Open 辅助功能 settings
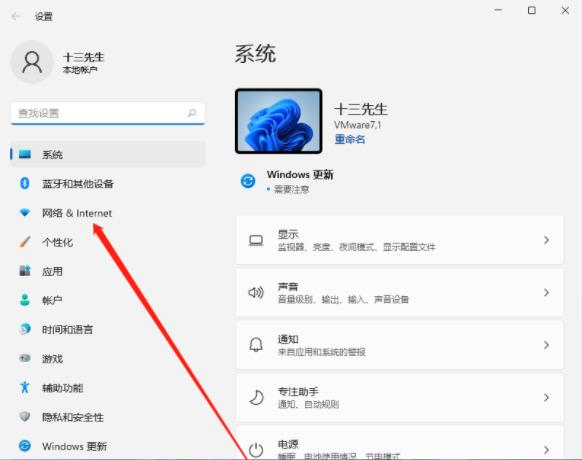 click(x=108, y=388)
